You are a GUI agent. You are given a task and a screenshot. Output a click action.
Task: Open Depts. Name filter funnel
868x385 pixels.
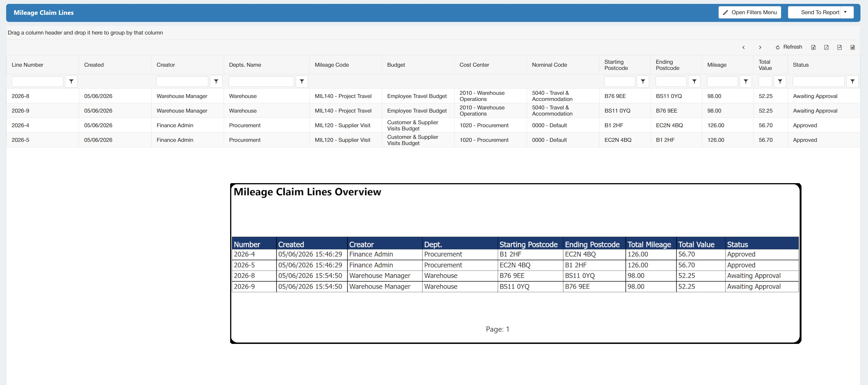[x=302, y=82]
